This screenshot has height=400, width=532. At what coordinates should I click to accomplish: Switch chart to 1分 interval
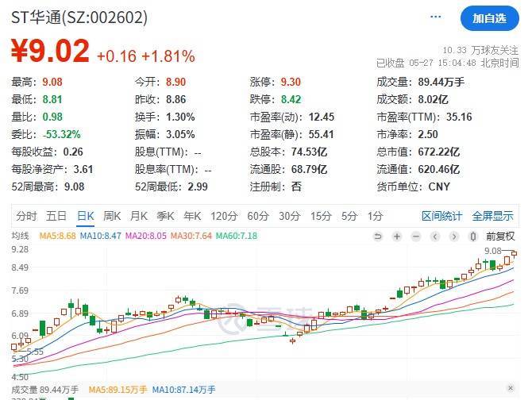click(x=375, y=216)
